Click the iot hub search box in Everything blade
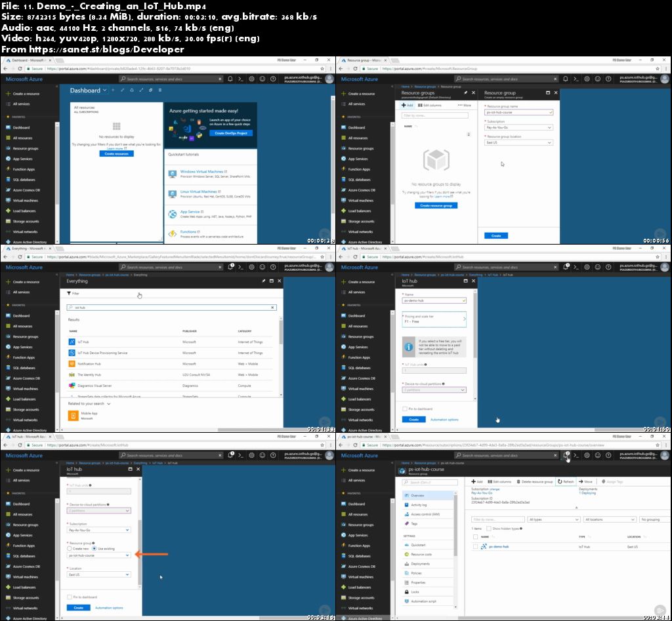672x621 pixels. (171, 308)
